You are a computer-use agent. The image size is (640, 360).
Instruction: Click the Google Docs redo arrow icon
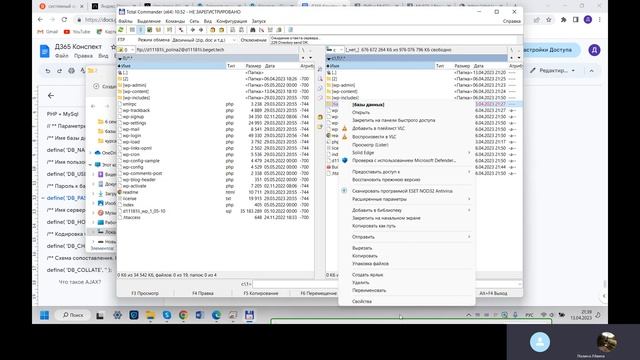pos(60,71)
